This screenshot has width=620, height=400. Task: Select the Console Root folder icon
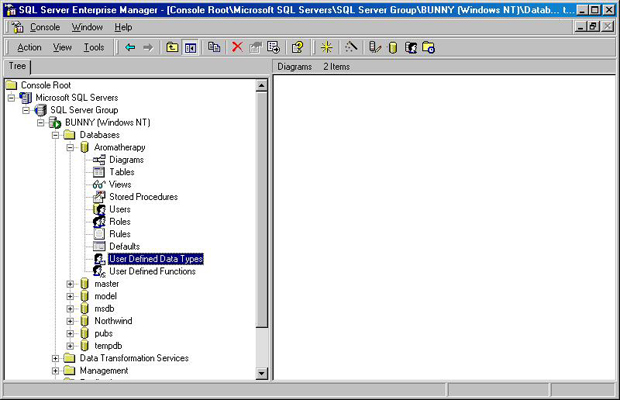click(11, 85)
